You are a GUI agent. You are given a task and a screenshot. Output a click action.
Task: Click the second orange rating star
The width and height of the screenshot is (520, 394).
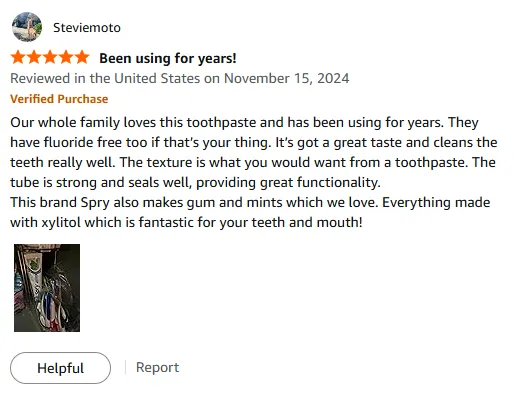[34, 57]
